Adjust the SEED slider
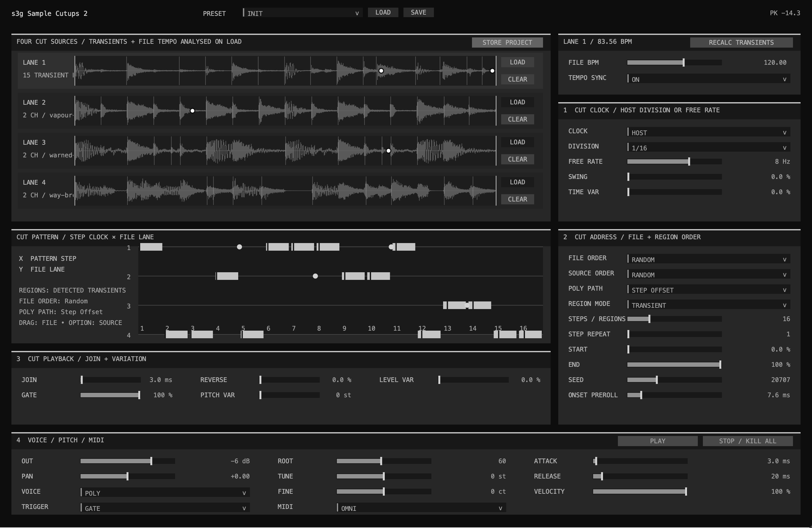Screen dimensions: 812x528 (674, 380)
